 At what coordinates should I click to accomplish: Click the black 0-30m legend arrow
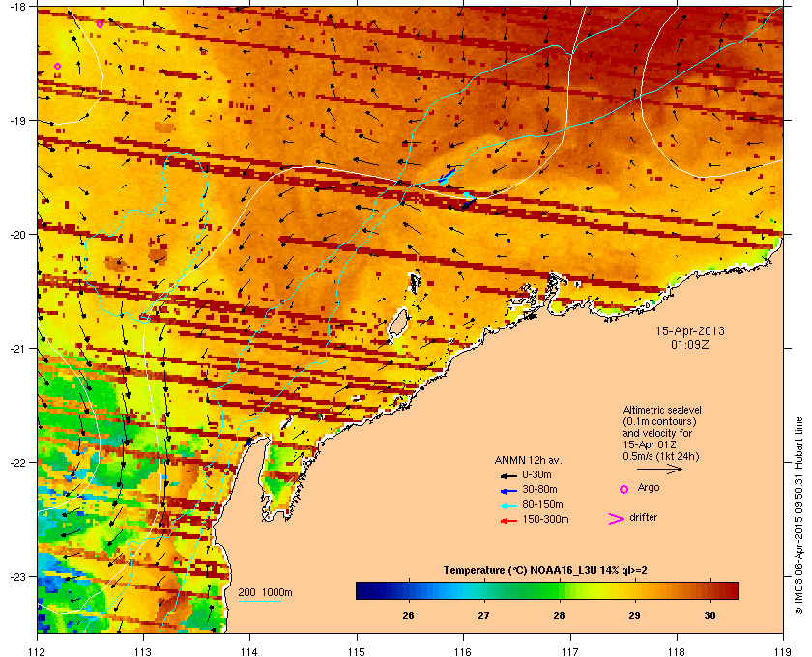pos(508,476)
